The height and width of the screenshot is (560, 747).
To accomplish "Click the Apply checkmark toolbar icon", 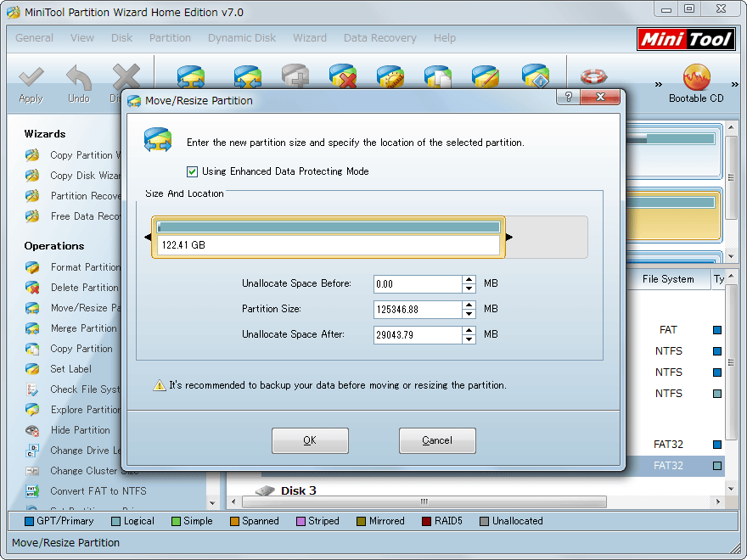I will point(31,77).
